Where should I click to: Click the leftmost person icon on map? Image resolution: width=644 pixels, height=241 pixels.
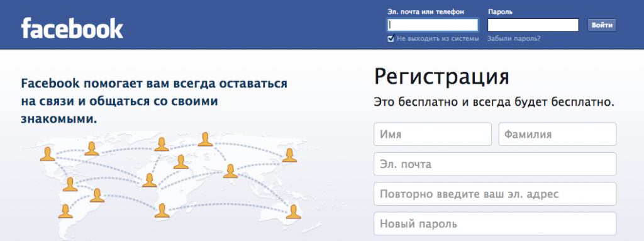(48, 154)
